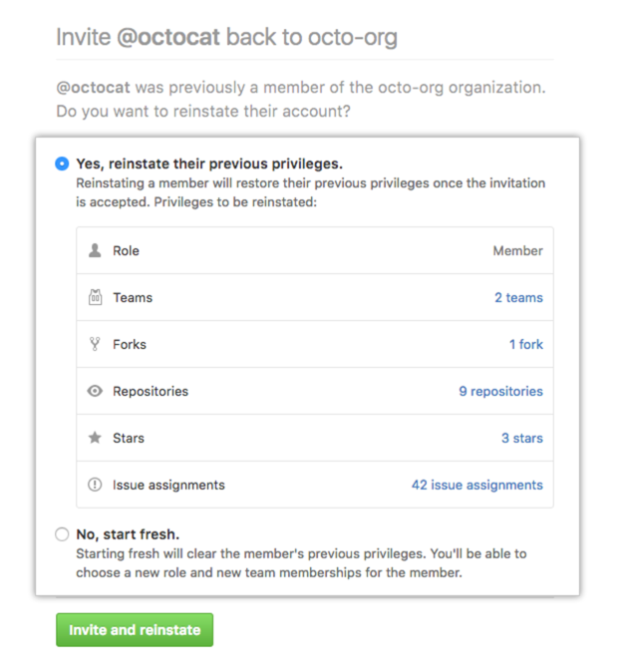This screenshot has height=672, width=624.
Task: Click the 'Issue assignments' row label
Action: click(168, 485)
